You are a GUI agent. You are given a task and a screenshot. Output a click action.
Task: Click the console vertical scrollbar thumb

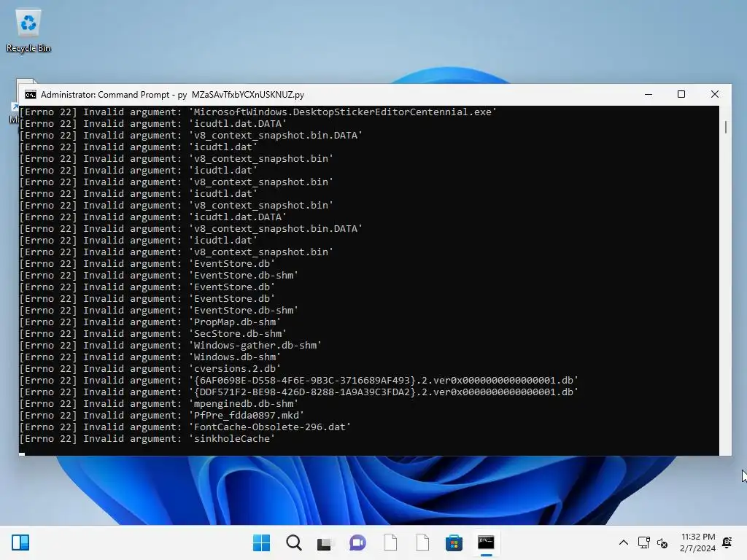[x=726, y=127]
